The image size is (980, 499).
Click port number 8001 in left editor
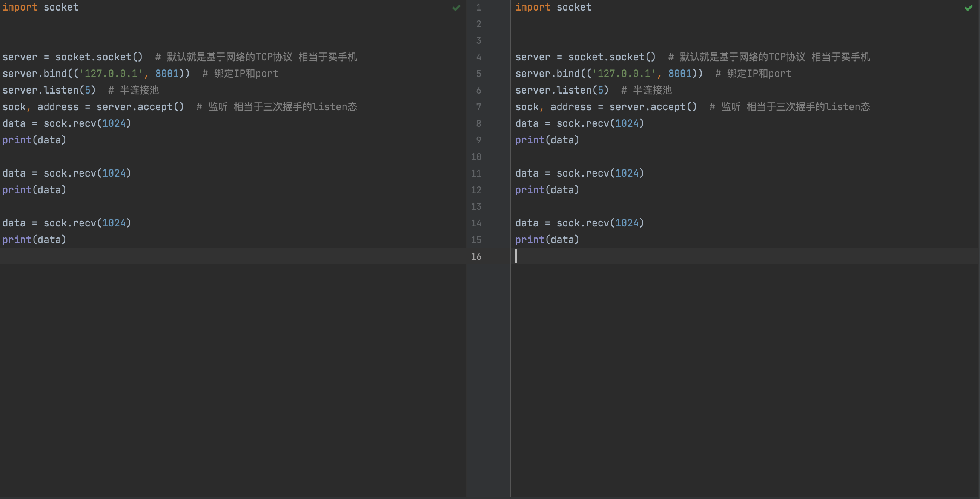[x=167, y=74]
